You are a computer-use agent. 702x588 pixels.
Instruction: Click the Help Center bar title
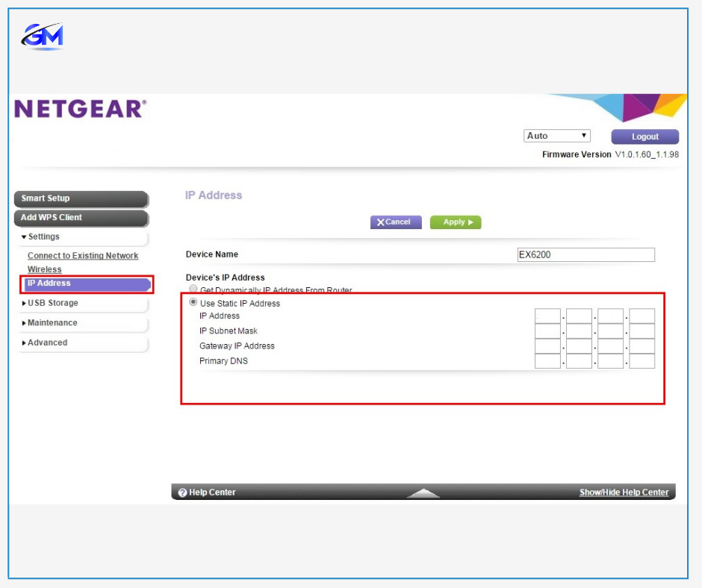(212, 492)
